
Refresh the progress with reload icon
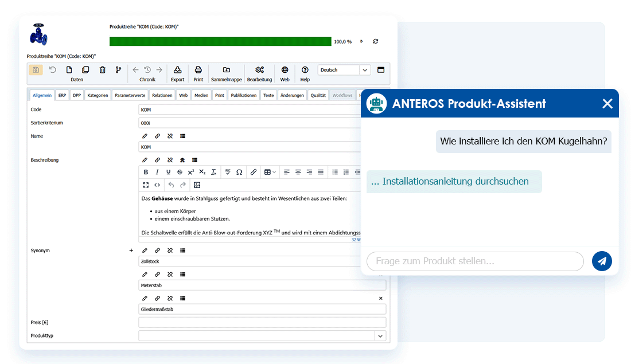376,41
